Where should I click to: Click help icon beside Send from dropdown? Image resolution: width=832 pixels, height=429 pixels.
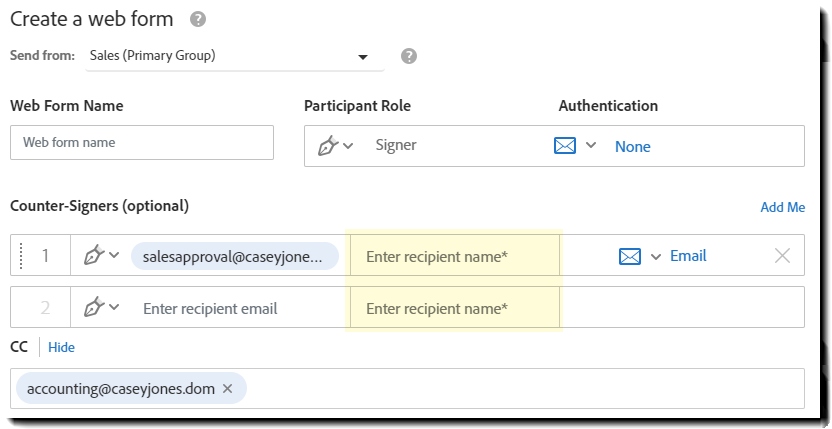409,56
